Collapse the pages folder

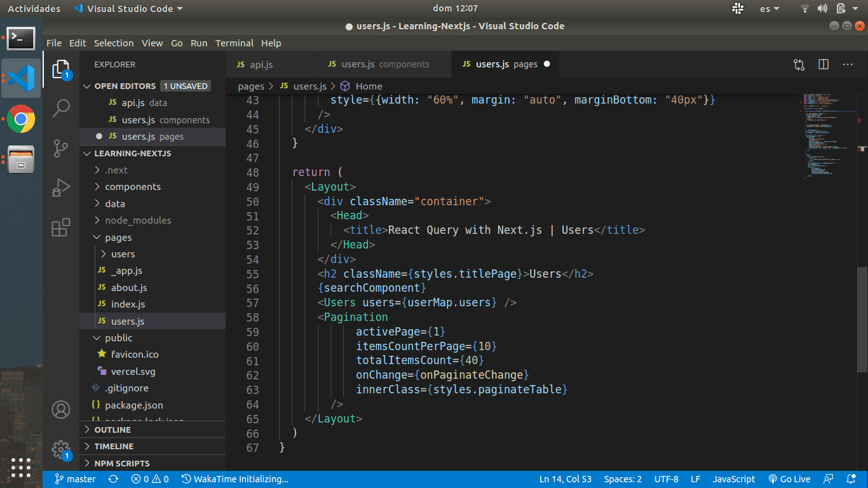118,237
